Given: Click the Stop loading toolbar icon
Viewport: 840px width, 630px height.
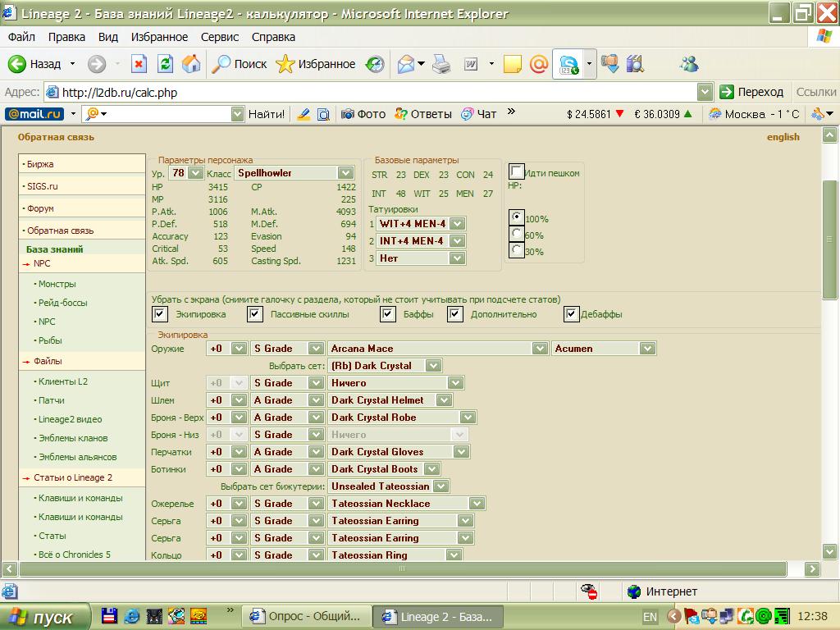Looking at the screenshot, I should 139,64.
